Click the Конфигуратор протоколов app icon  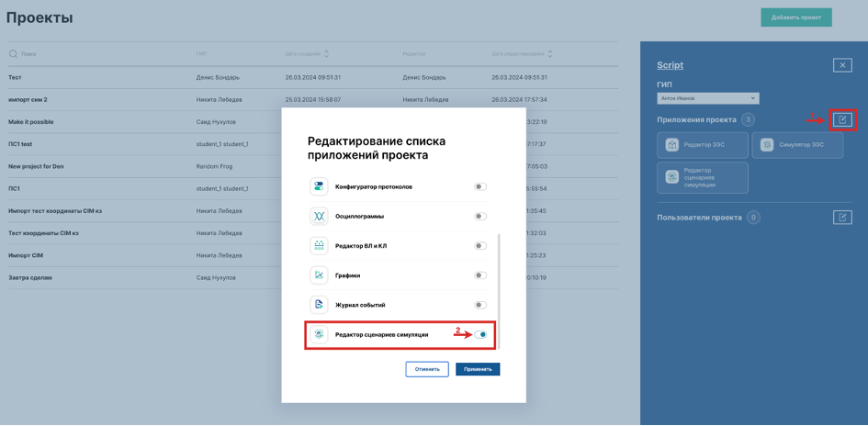(x=319, y=187)
